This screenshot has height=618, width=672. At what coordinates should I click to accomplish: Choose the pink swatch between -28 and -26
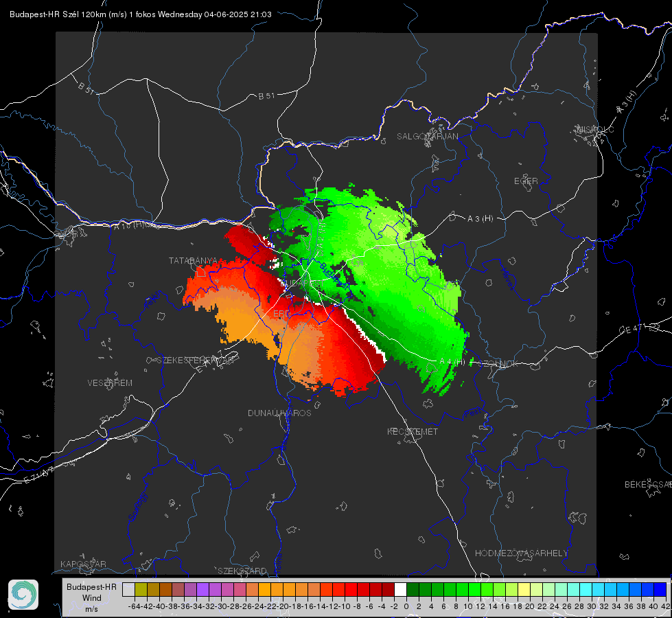pos(240,589)
